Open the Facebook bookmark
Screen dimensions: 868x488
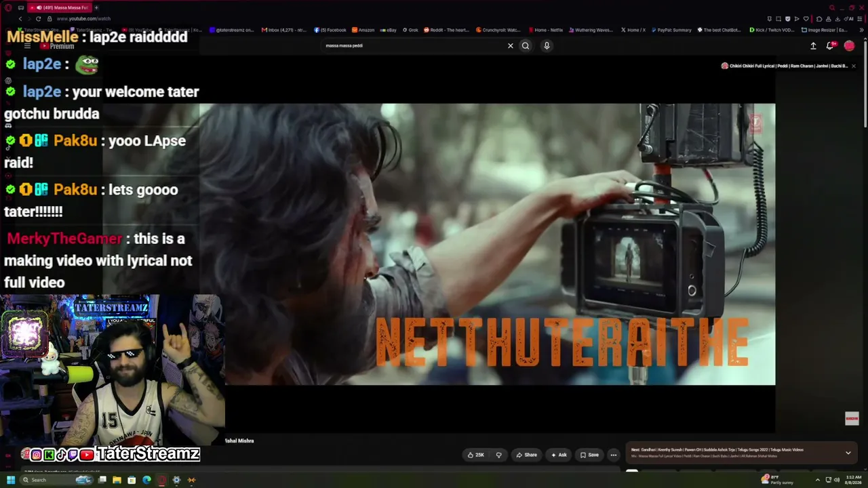tap(330, 30)
